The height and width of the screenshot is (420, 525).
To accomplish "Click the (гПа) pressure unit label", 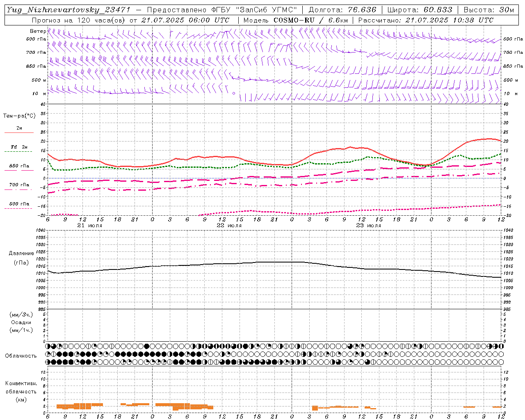I will click(x=21, y=263).
